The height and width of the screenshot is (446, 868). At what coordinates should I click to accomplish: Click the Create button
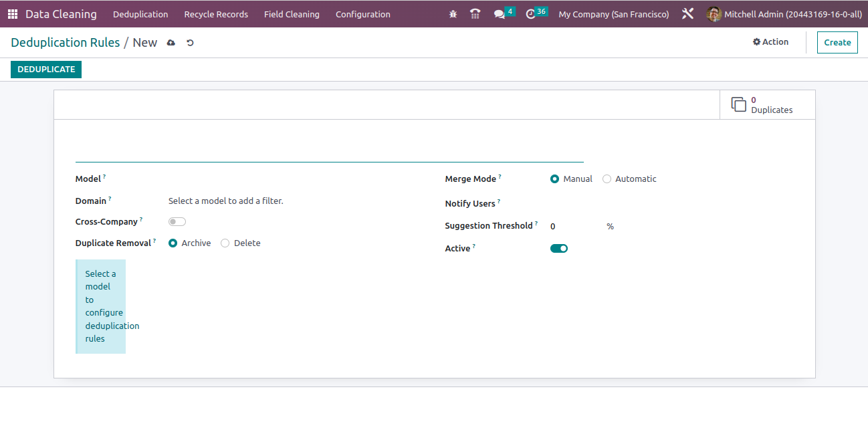coord(837,42)
